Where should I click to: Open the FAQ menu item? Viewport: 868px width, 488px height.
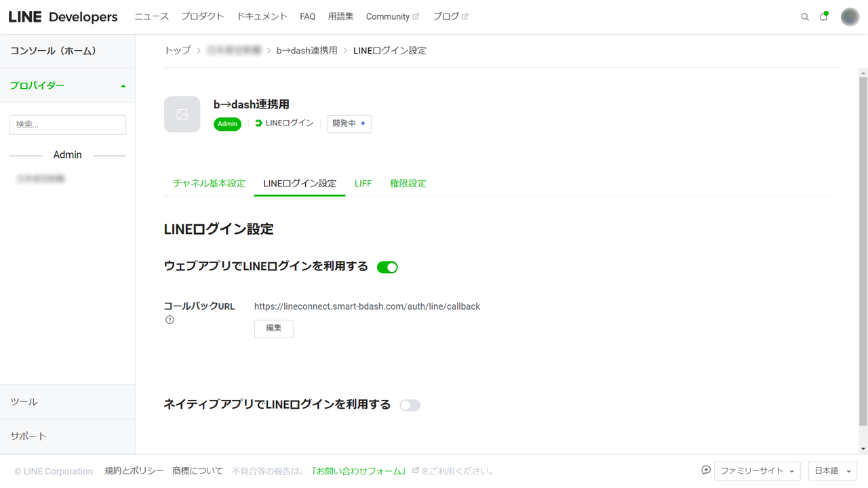click(308, 16)
